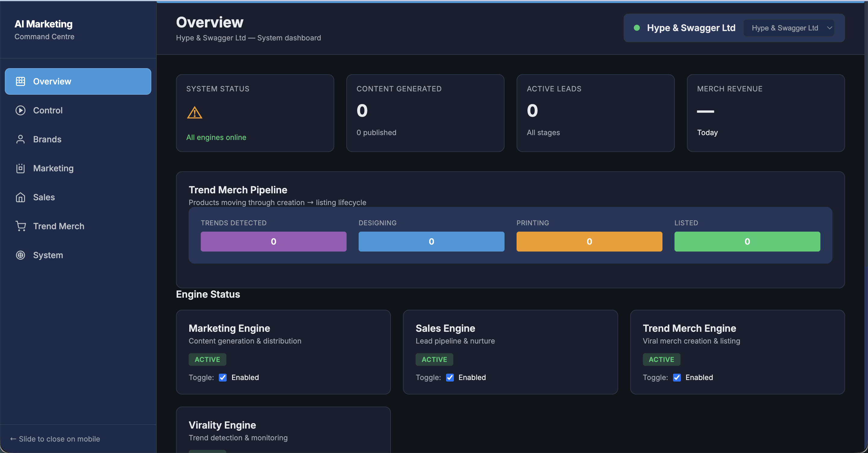The image size is (868, 453).
Task: Toggle Enabled on the Trend Merch Engine
Action: [677, 377]
